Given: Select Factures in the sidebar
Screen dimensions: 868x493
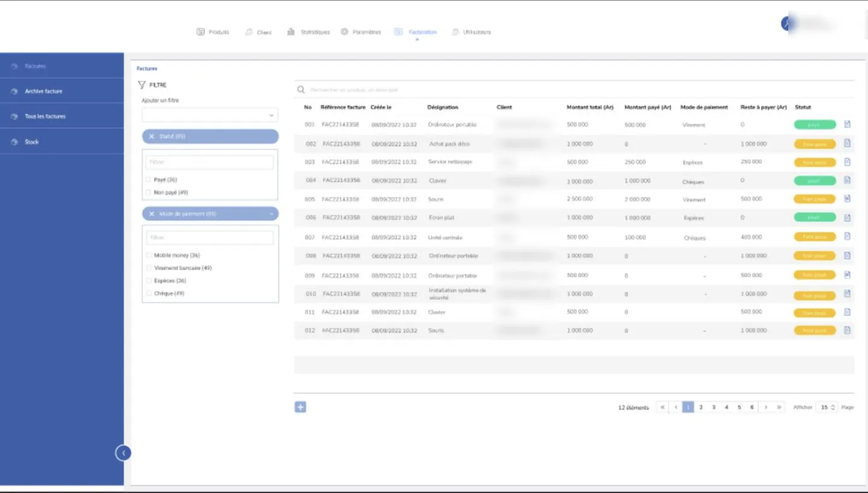Looking at the screenshot, I should [x=61, y=66].
